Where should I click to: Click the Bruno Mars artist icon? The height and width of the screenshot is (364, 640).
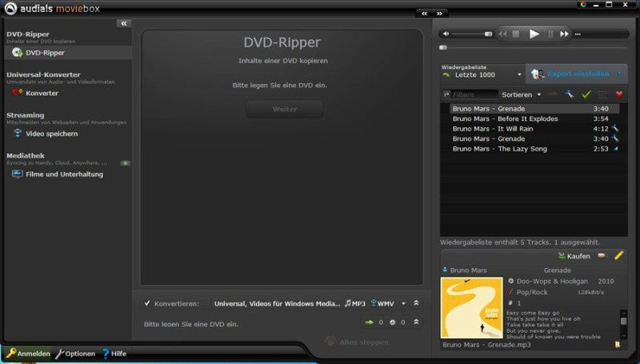click(445, 270)
